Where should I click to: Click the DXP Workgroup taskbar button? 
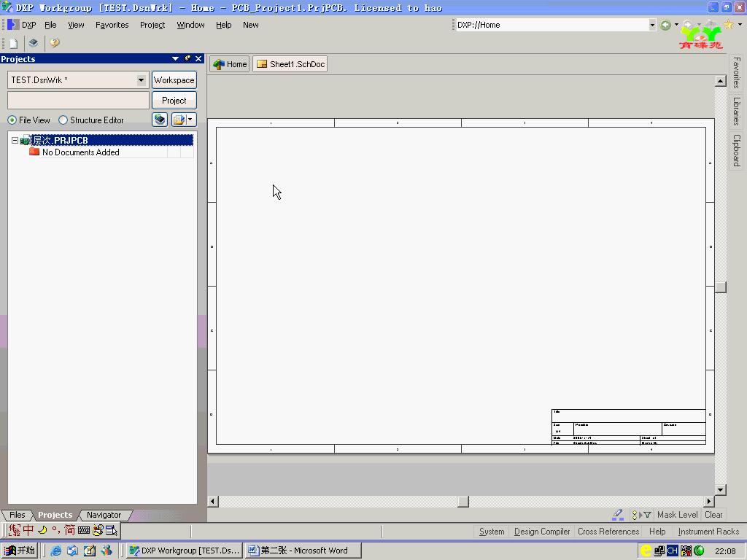185,551
